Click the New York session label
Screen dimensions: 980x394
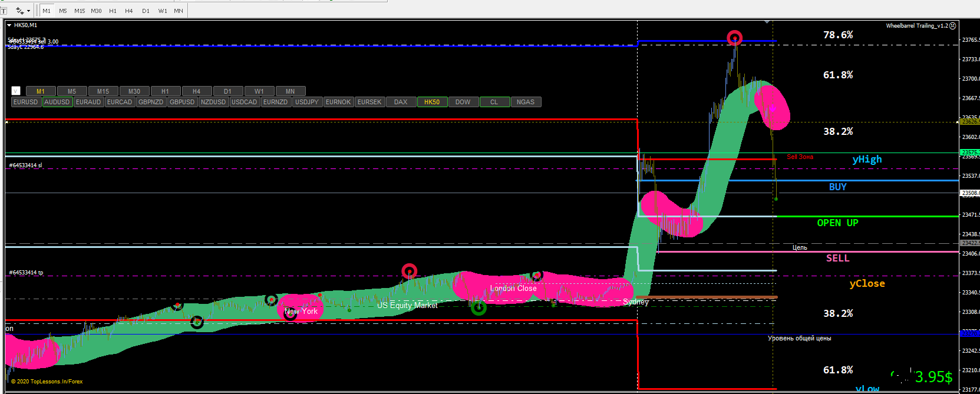click(x=301, y=312)
